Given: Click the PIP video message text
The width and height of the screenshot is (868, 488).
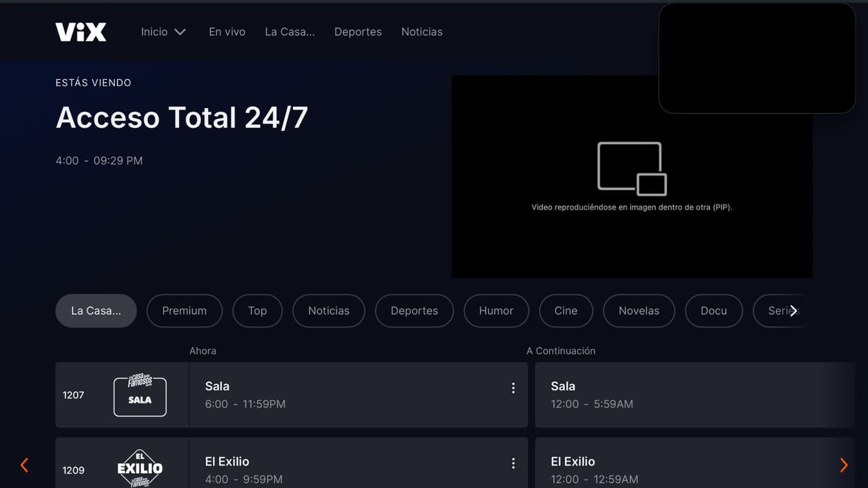Looking at the screenshot, I should click(632, 207).
